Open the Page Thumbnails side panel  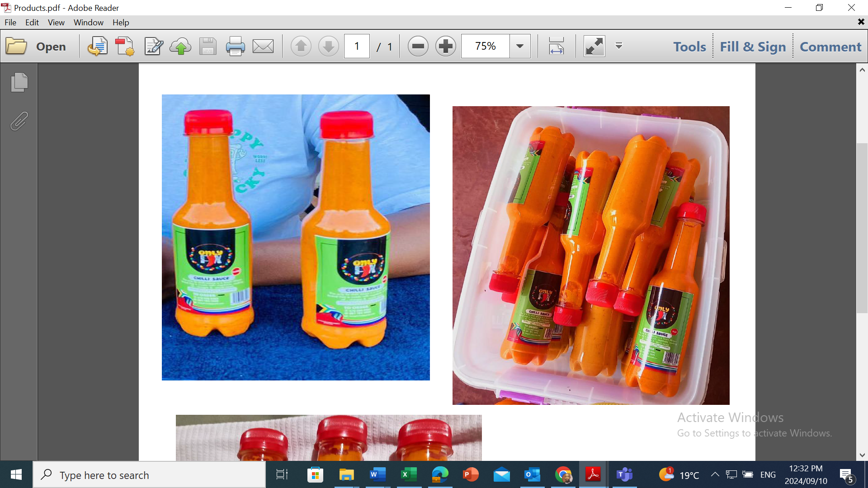tap(19, 82)
